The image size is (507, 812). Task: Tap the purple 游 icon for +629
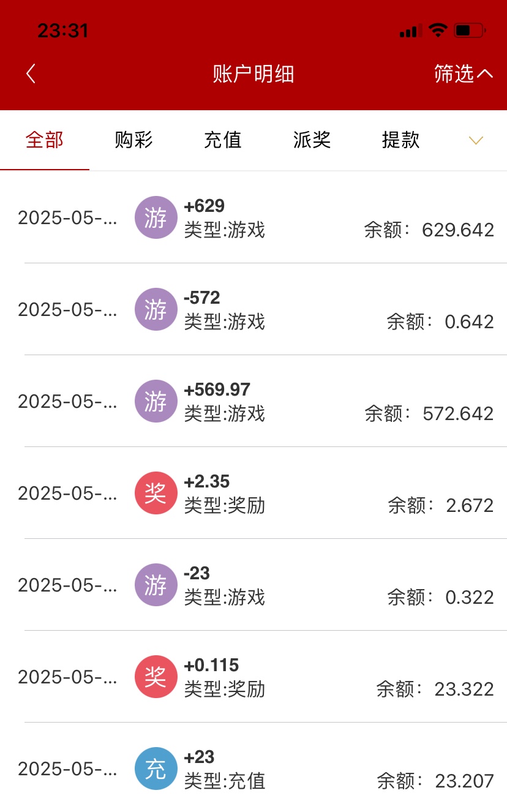[x=156, y=217]
